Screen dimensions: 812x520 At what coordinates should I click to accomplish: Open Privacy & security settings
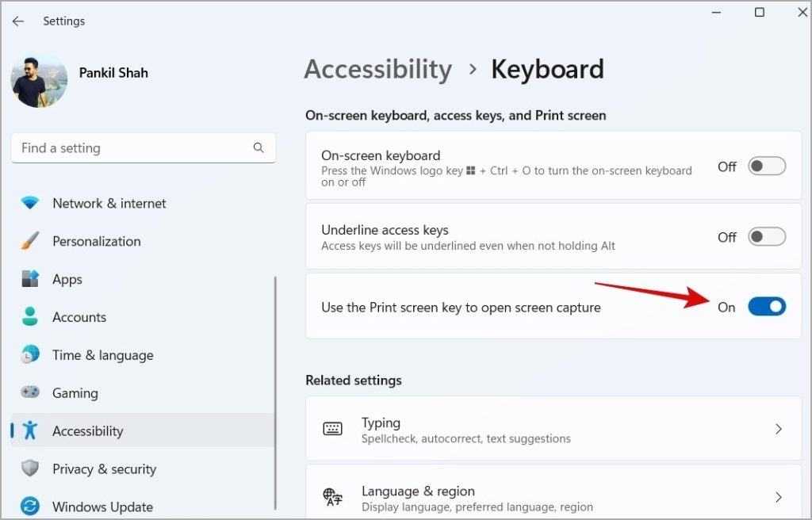click(x=143, y=468)
